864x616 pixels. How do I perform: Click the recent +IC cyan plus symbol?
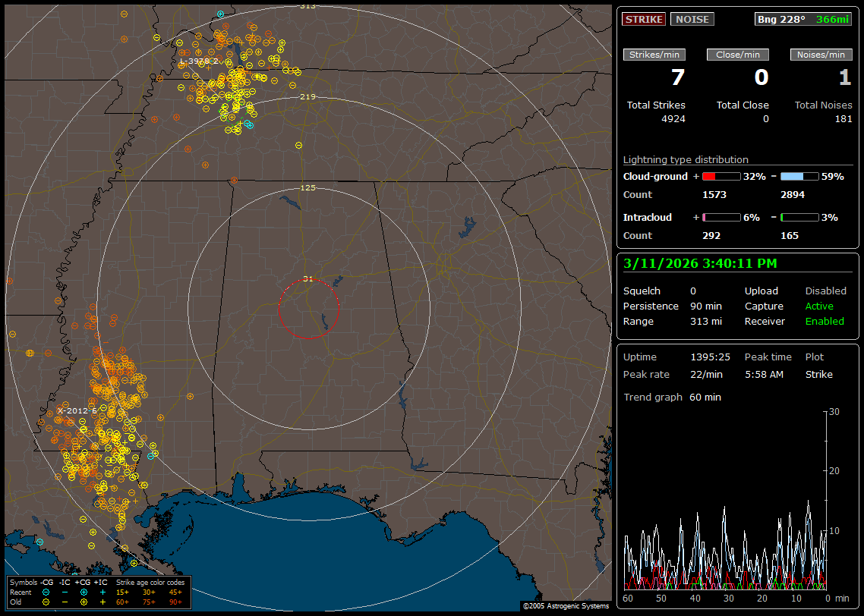tap(102, 592)
